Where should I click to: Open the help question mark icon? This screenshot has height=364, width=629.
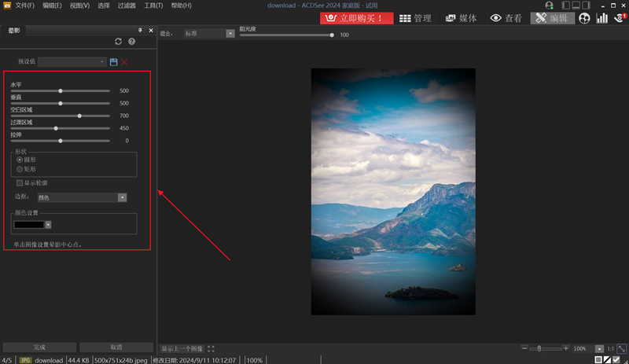[132, 41]
